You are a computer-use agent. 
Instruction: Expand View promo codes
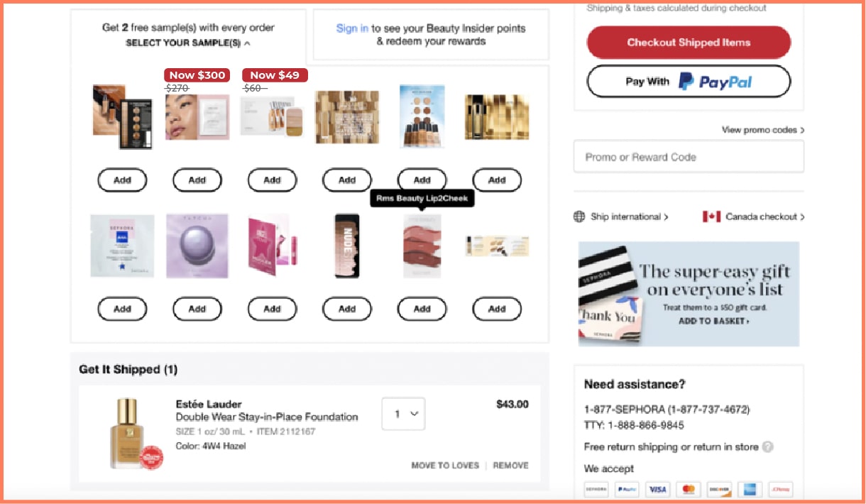click(763, 130)
